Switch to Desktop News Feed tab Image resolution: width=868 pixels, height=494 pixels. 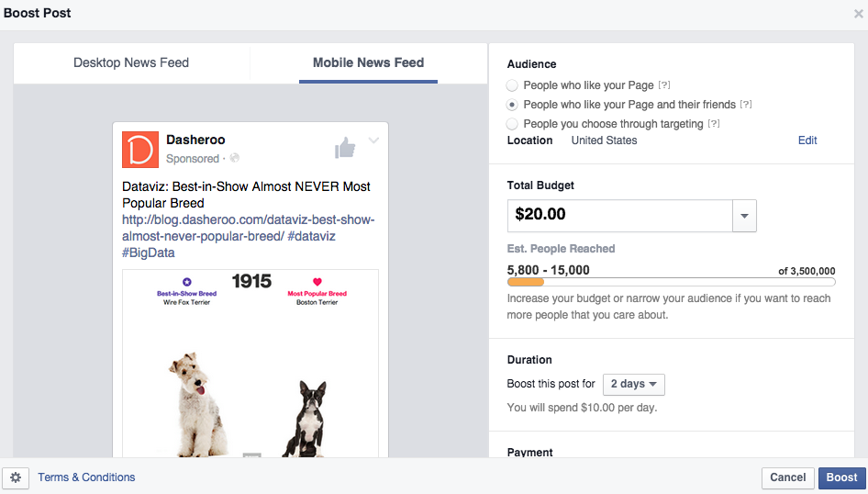131,63
